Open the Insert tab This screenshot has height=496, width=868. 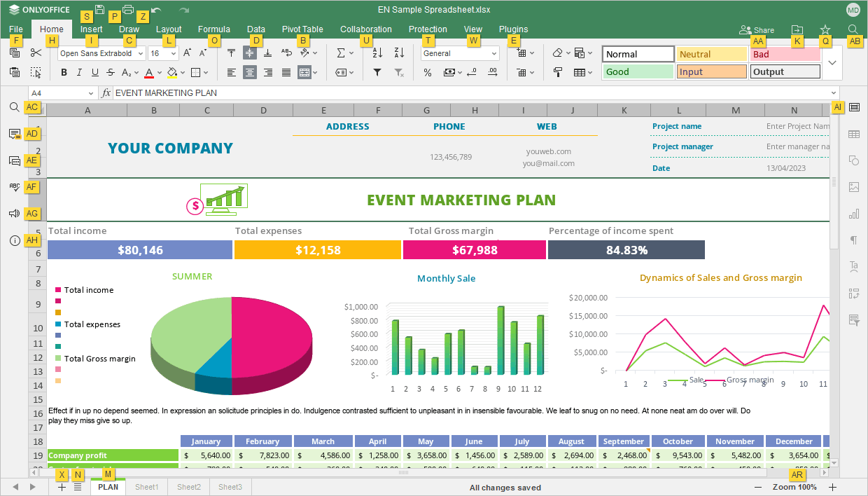point(92,29)
